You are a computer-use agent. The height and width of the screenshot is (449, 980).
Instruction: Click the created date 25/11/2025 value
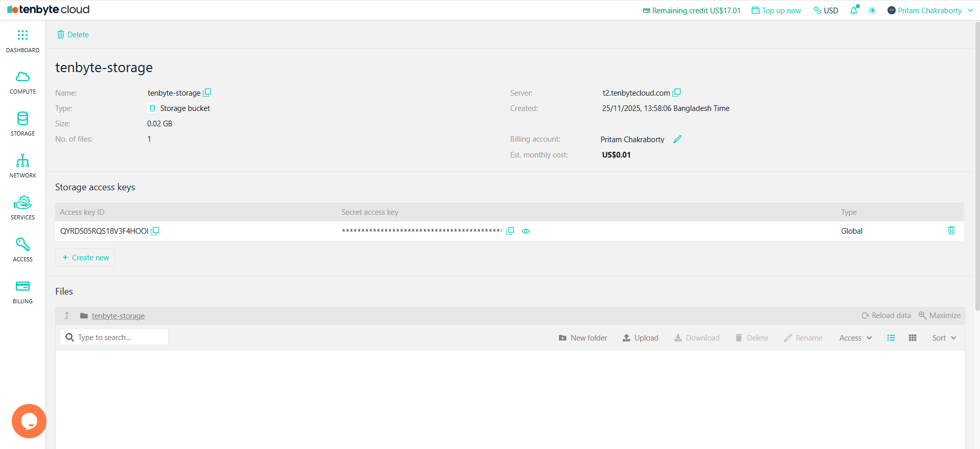tap(666, 108)
